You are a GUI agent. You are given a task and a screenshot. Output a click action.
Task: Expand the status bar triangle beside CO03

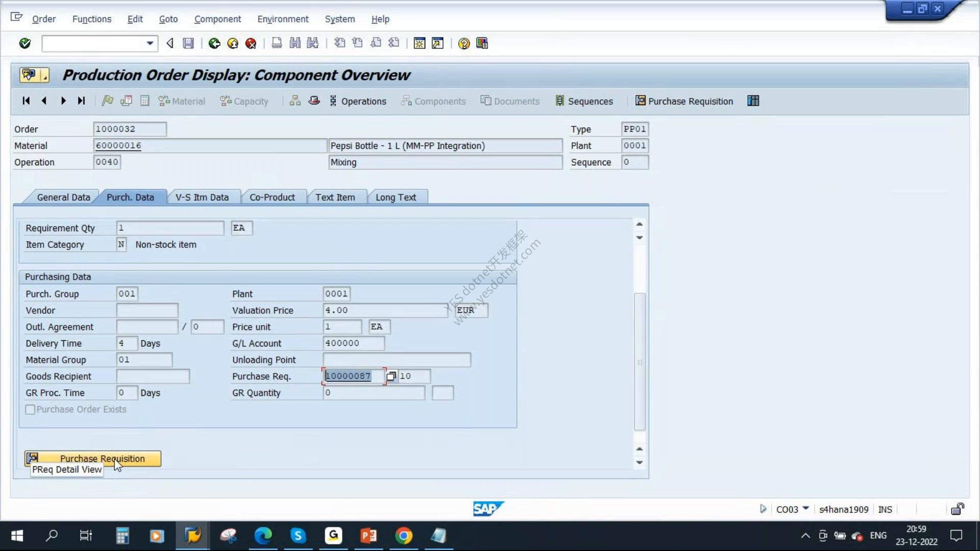coord(763,509)
